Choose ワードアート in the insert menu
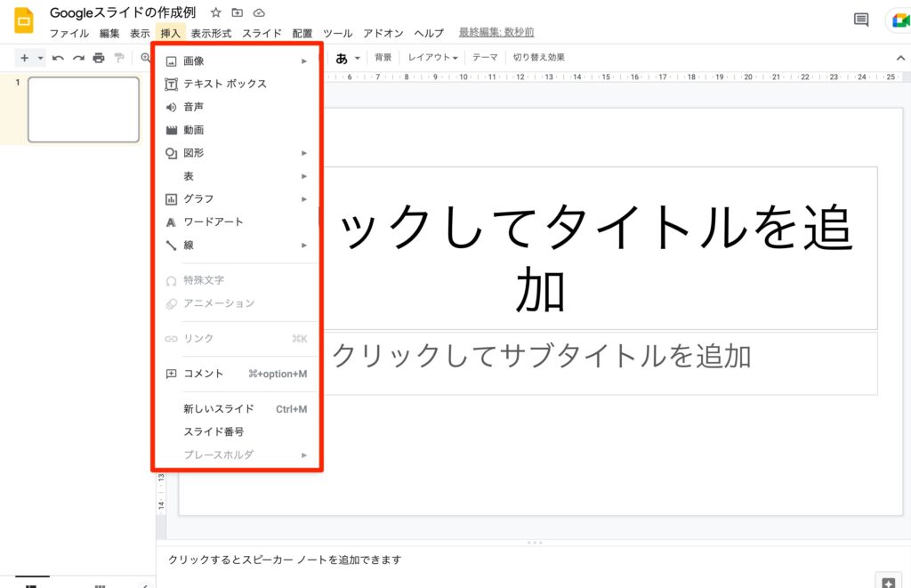 click(213, 222)
